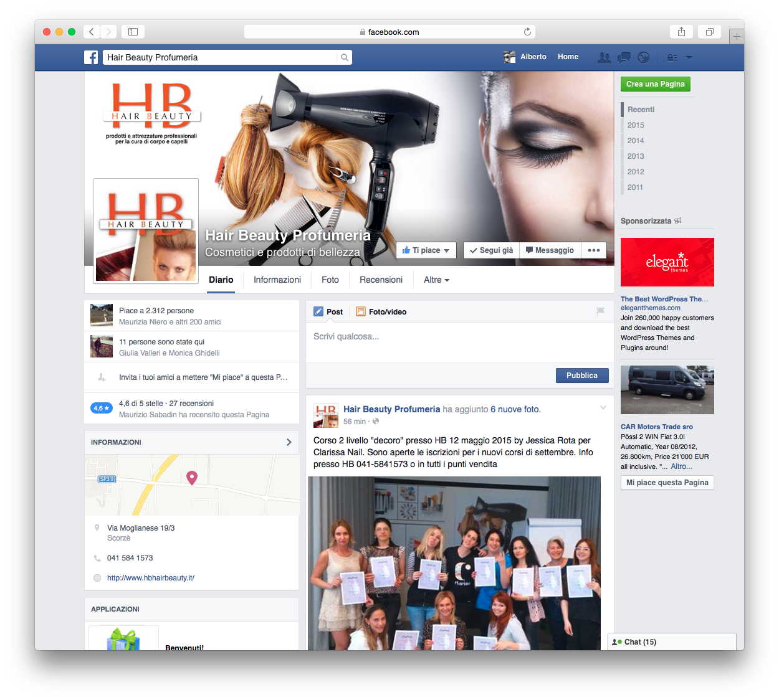Open Alberto profile link
The width and height of the screenshot is (779, 700).
coord(525,57)
